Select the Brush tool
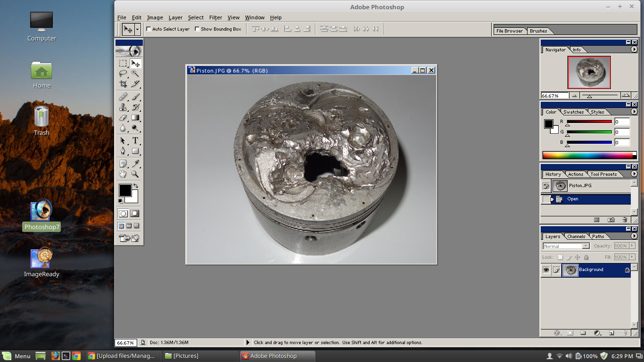Screen dimensions: 644x362 [x=135, y=97]
